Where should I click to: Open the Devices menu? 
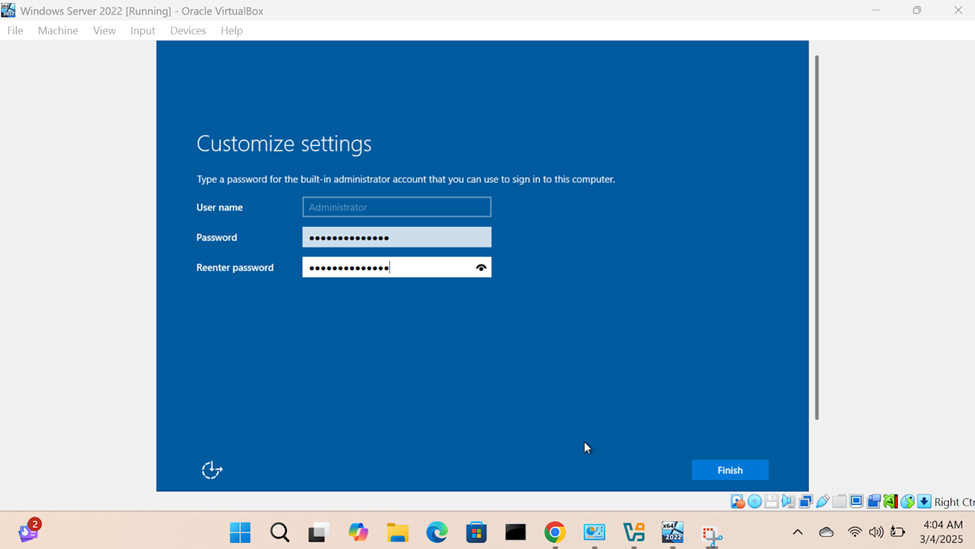coord(188,30)
